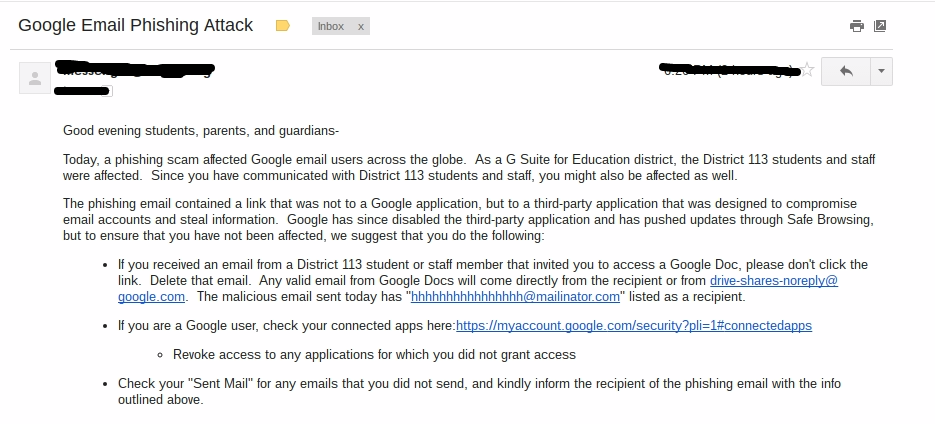
Task: Click the paragraph starting 'The phishing email contained'
Action: [469, 219]
